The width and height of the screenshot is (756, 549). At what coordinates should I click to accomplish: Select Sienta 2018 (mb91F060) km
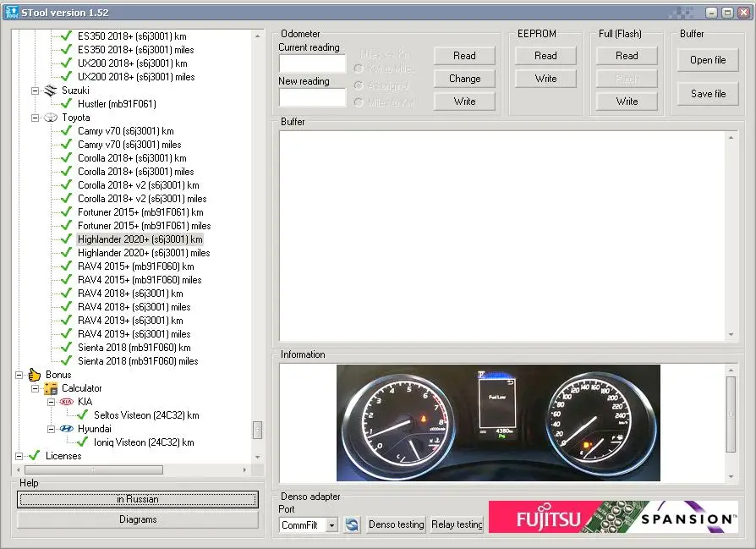tap(134, 348)
